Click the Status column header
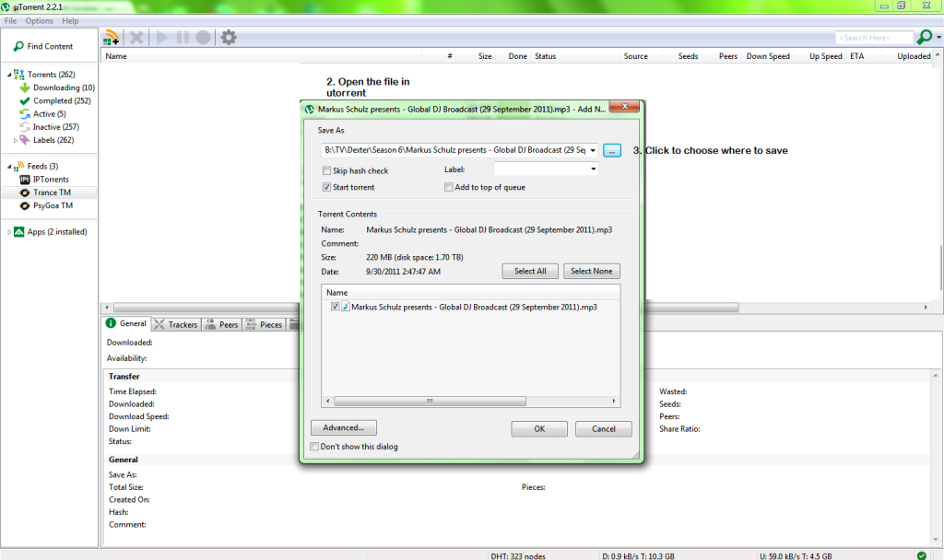Viewport: 944px width, 560px height. coord(575,56)
